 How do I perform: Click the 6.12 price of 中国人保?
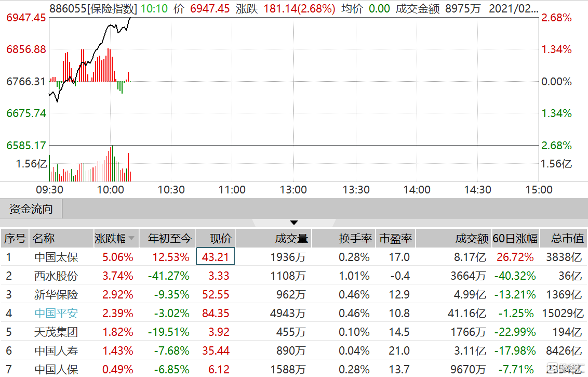pyautogui.click(x=219, y=370)
